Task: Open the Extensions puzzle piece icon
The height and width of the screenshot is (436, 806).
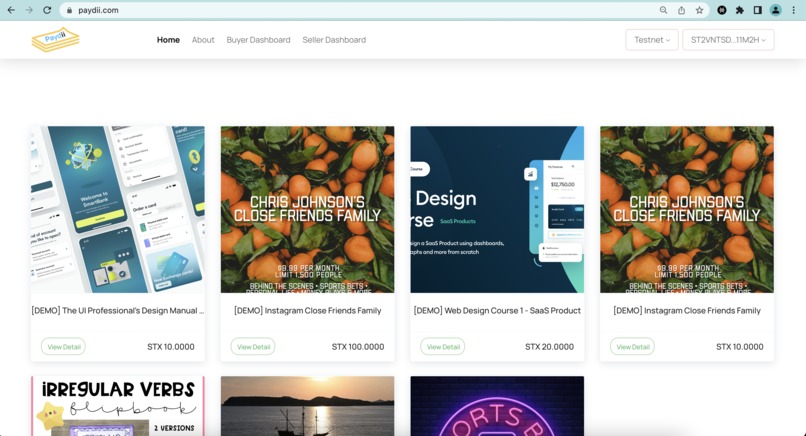Action: click(740, 10)
